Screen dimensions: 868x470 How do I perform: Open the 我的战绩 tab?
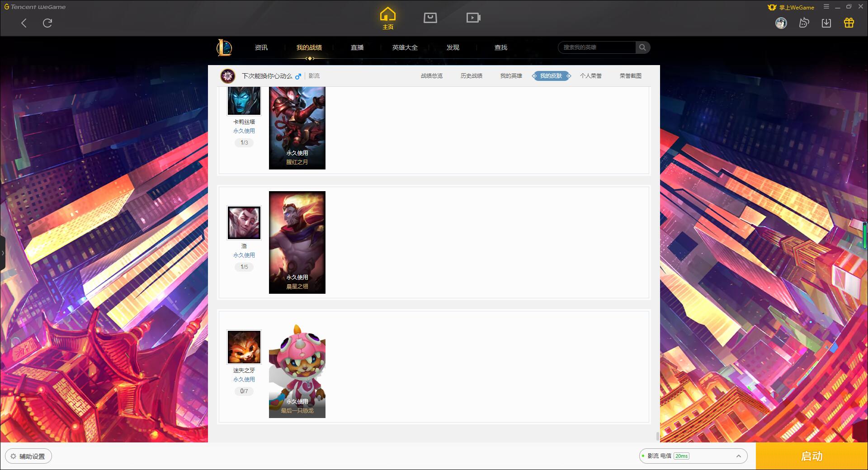click(x=309, y=47)
